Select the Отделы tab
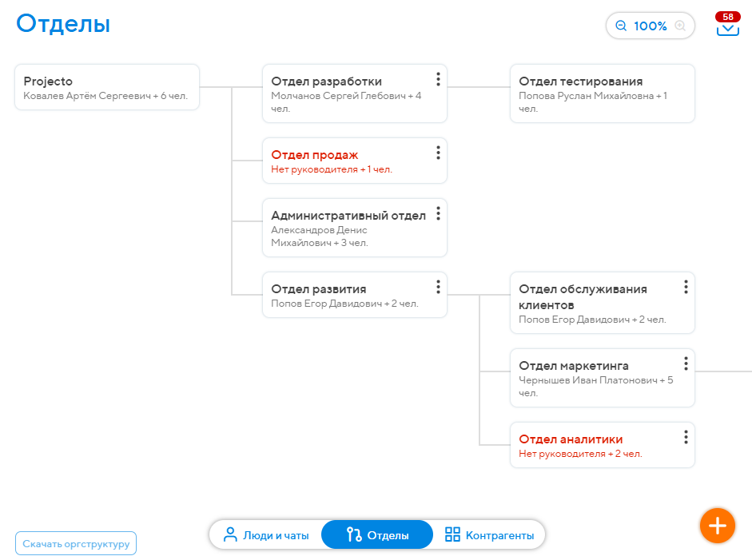Image resolution: width=752 pixels, height=560 pixels. pyautogui.click(x=377, y=535)
